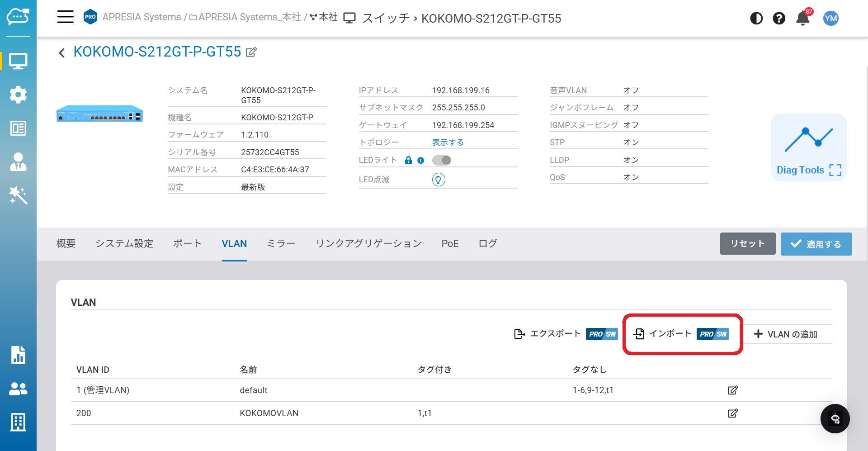Click the LED blink lightbulb icon
868x451 pixels.
438,180
